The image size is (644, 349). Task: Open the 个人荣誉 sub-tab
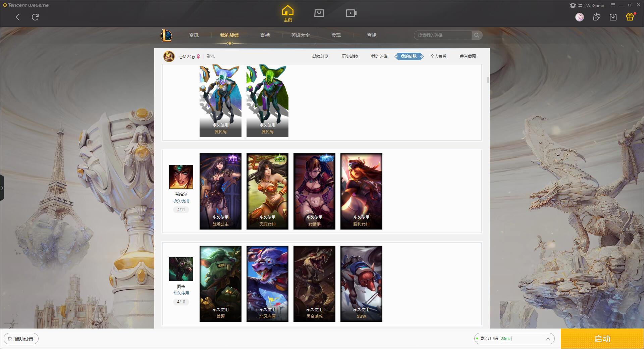click(438, 56)
